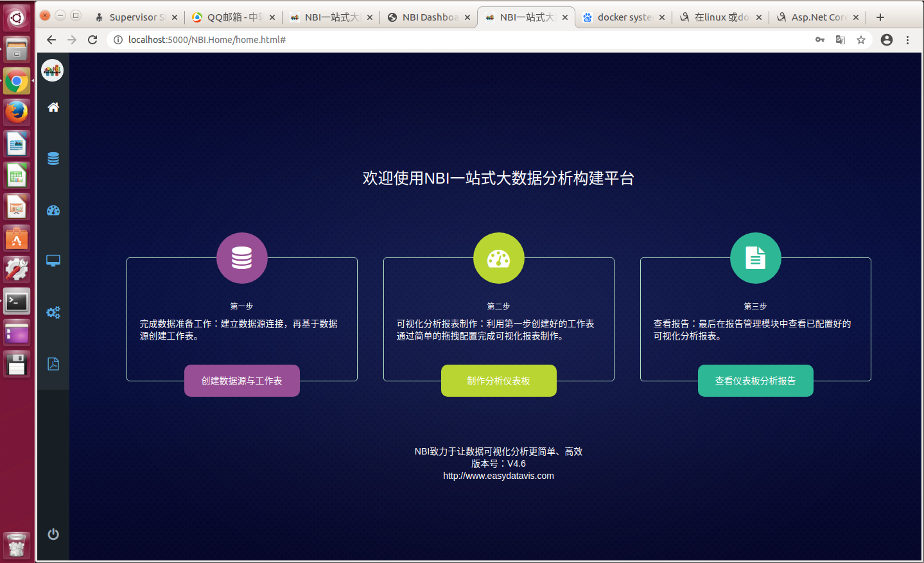The width and height of the screenshot is (924, 563).
Task: Click the http://www.easydatavis.com text
Action: pos(498,476)
